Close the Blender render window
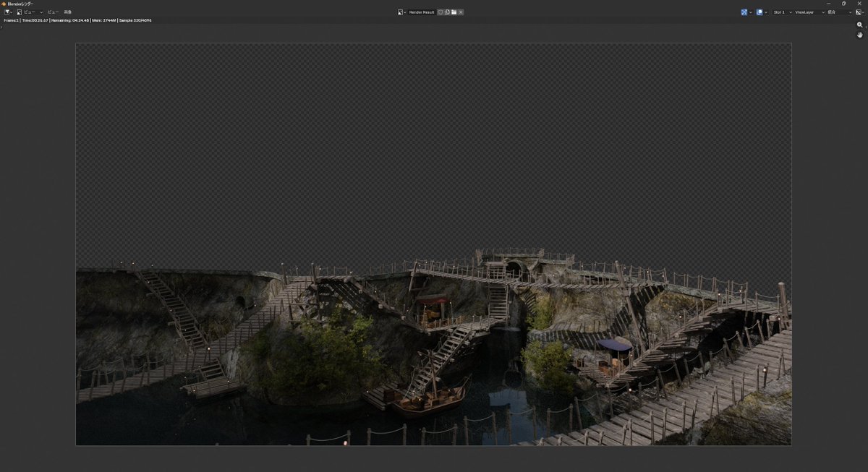868x472 pixels. pos(859,4)
